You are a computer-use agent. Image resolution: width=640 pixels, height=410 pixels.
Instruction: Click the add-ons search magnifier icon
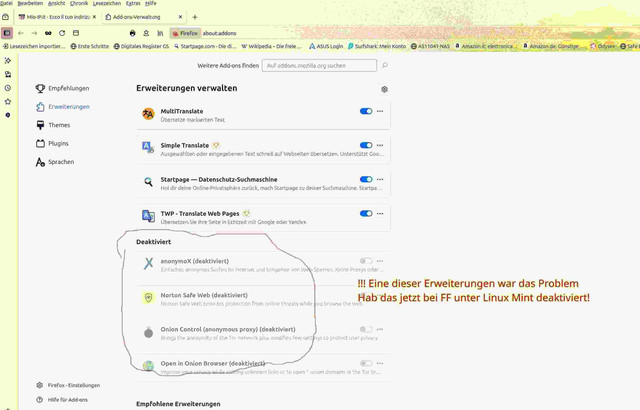click(x=384, y=65)
